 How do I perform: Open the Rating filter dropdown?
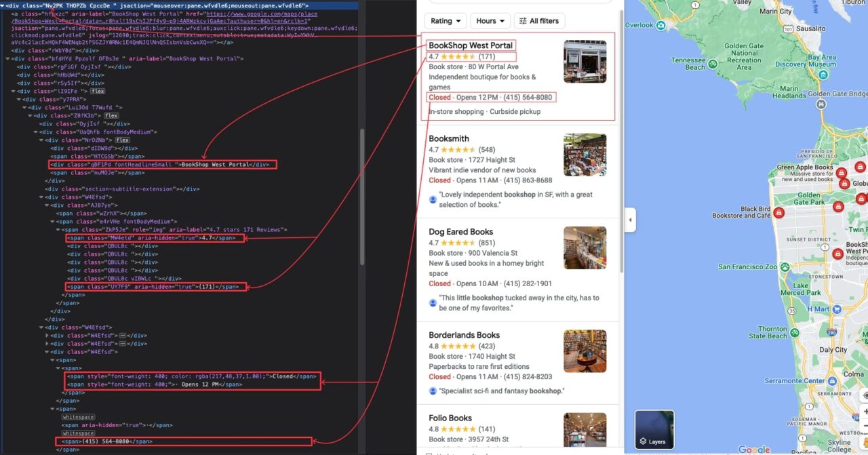coord(445,21)
